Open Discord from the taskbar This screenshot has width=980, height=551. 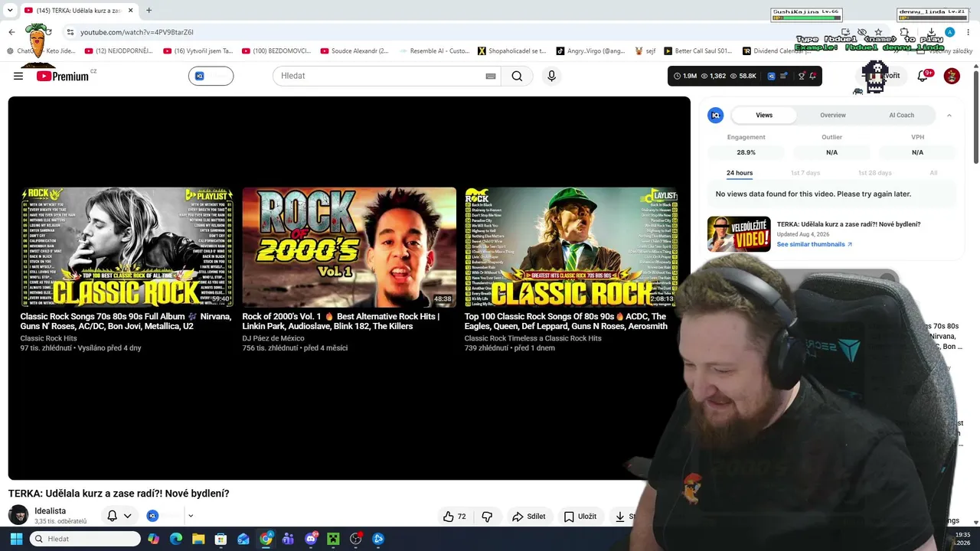tap(311, 539)
